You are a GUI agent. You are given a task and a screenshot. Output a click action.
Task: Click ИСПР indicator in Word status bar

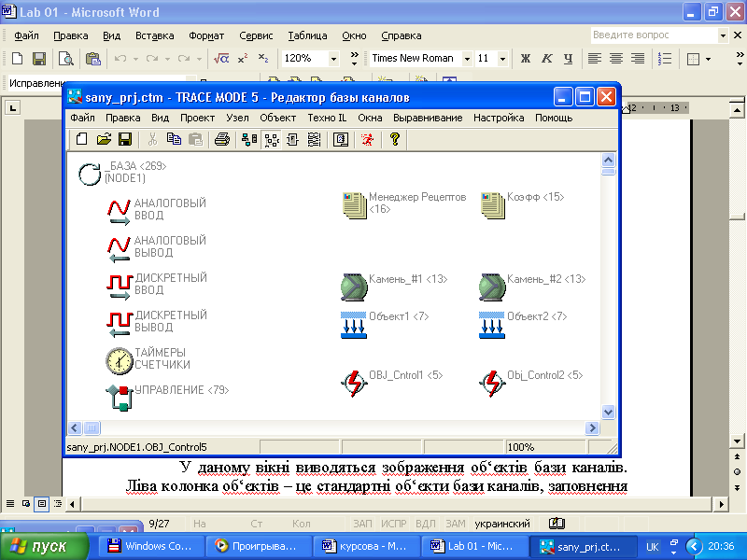[x=393, y=524]
